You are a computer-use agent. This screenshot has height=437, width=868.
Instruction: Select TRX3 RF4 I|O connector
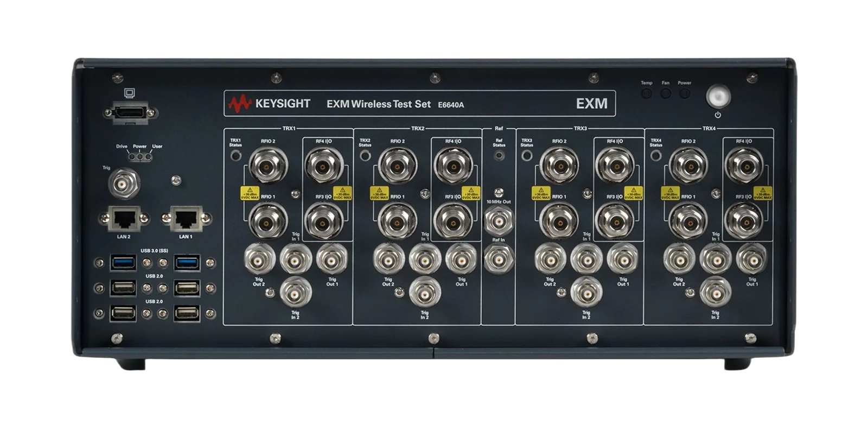[x=615, y=166]
